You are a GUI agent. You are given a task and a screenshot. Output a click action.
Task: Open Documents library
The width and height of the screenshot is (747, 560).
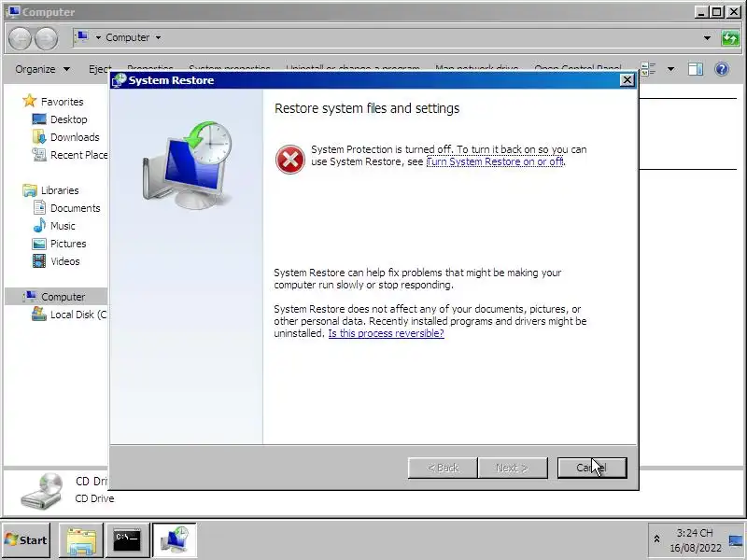tap(76, 208)
